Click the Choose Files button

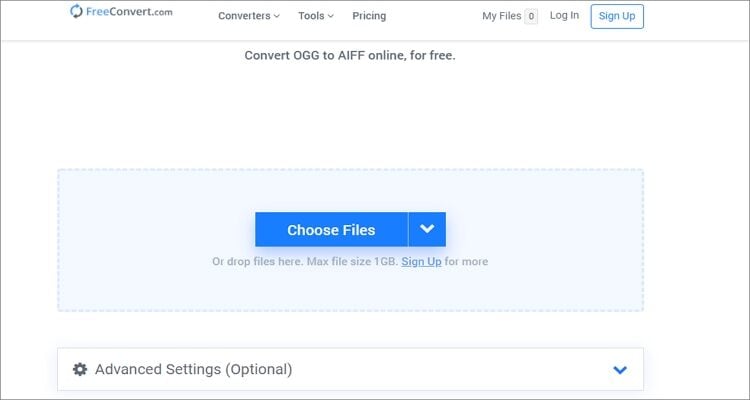[331, 230]
